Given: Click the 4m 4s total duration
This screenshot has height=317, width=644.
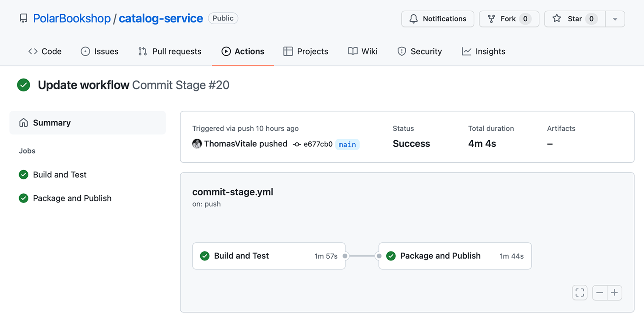Looking at the screenshot, I should pos(482,144).
